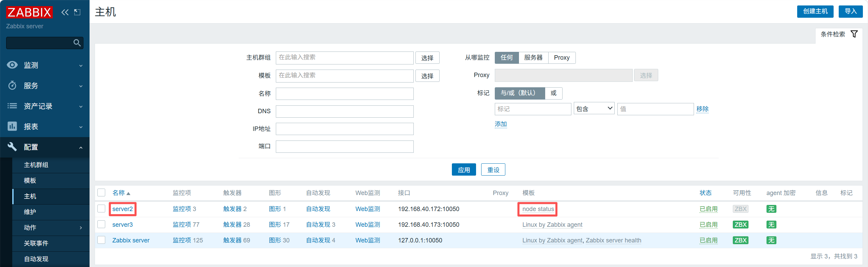Select Proxy for 从哪监控
Screen dimensions: 868x267
point(562,58)
